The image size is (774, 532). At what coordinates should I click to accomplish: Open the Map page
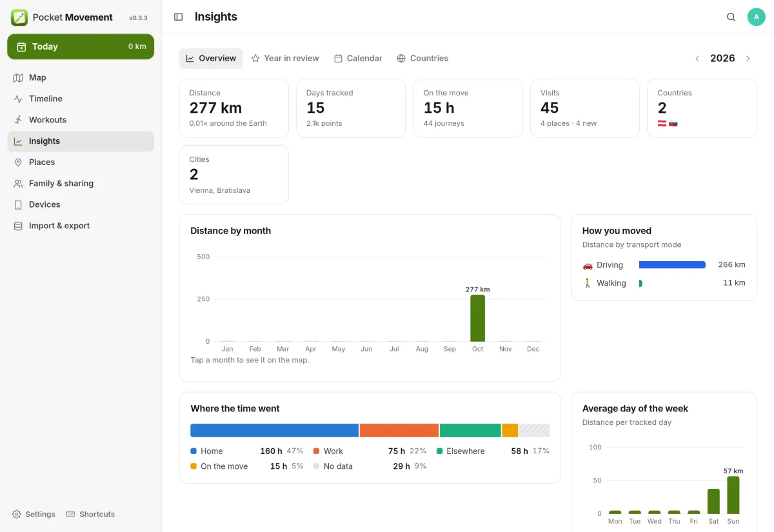click(81, 77)
